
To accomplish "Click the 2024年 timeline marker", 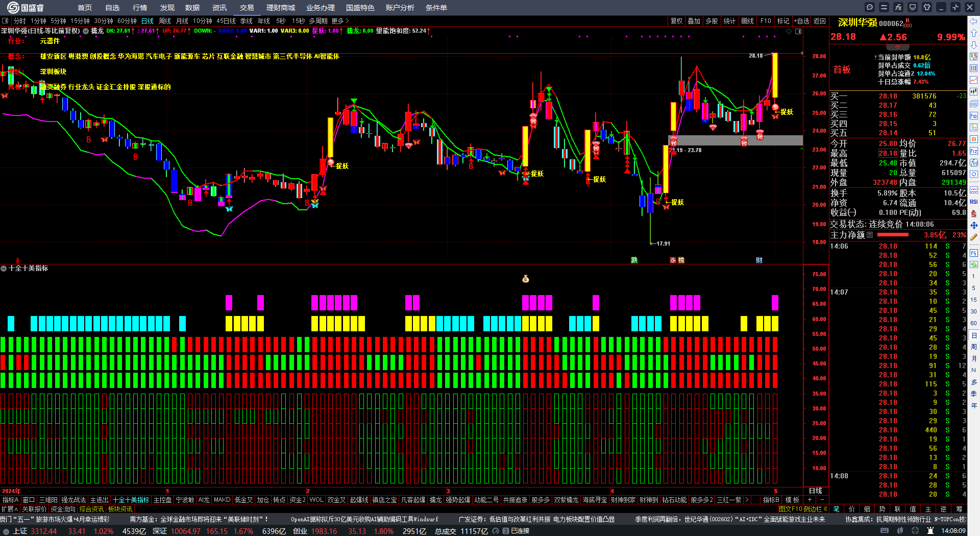I will [x=12, y=491].
